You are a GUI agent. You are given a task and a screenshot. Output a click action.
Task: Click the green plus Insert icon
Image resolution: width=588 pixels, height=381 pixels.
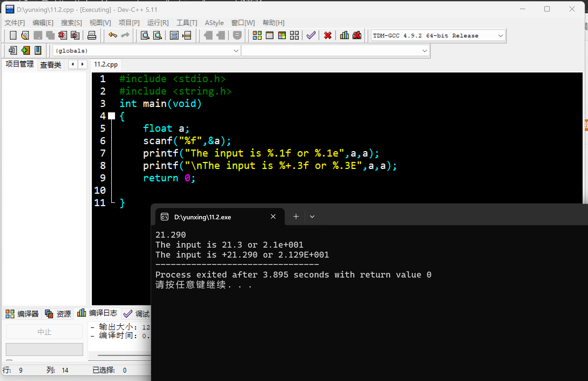[x=25, y=50]
